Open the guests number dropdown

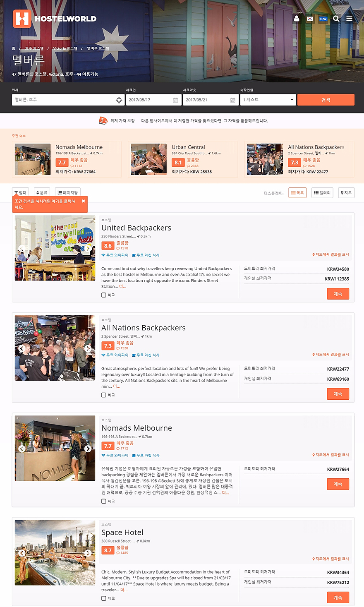[268, 100]
